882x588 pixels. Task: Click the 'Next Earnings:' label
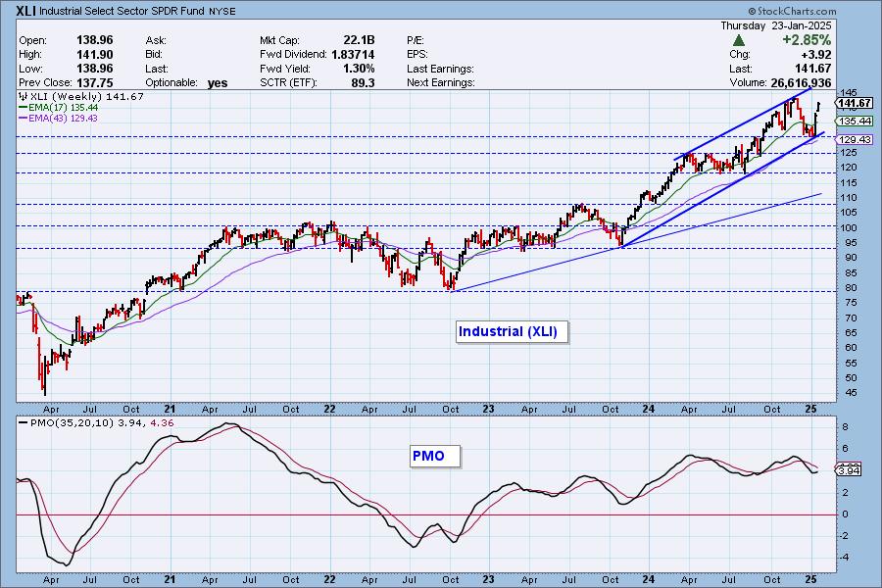[441, 82]
